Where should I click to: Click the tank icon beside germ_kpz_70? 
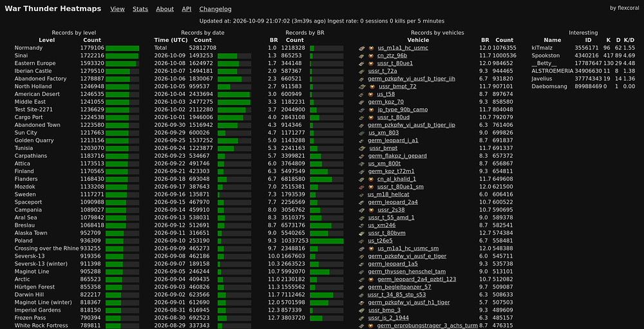pos(361,102)
